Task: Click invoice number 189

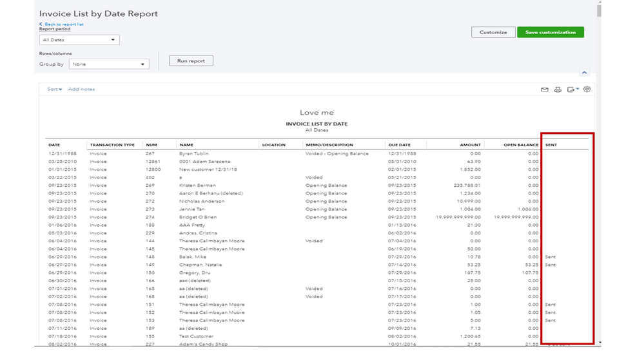Action: coord(150,329)
